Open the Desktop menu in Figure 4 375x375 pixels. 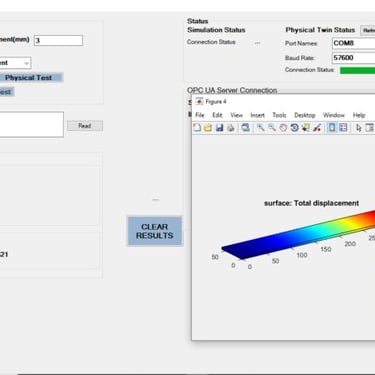click(305, 115)
